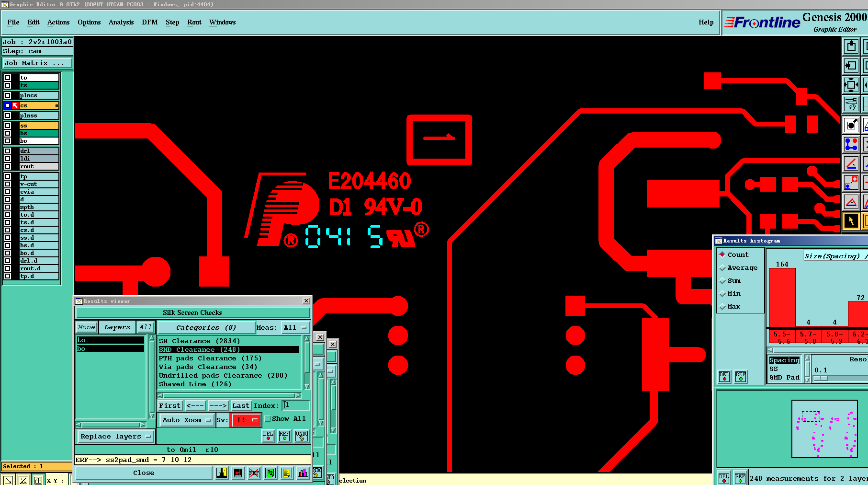This screenshot has width=868, height=485.
Task: Click DEL icon under Count options in histogram
Action: [x=724, y=377]
